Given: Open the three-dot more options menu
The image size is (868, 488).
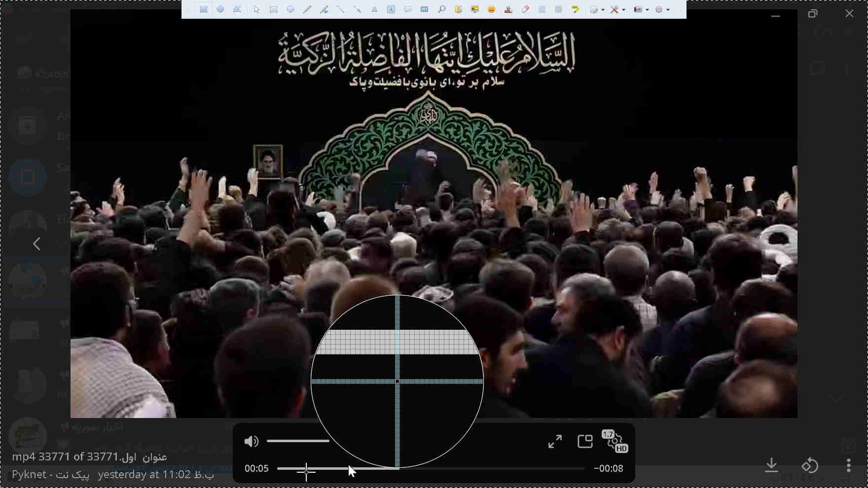Looking at the screenshot, I should [x=848, y=465].
